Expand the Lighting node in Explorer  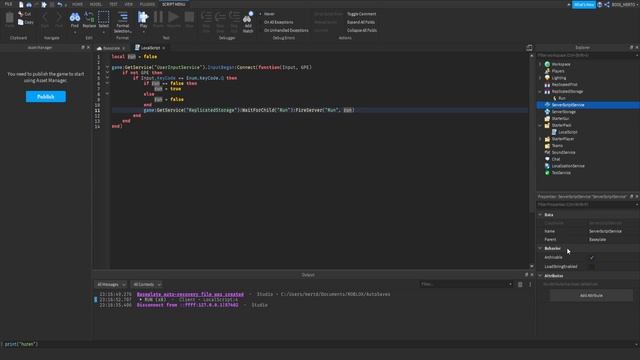click(x=540, y=78)
